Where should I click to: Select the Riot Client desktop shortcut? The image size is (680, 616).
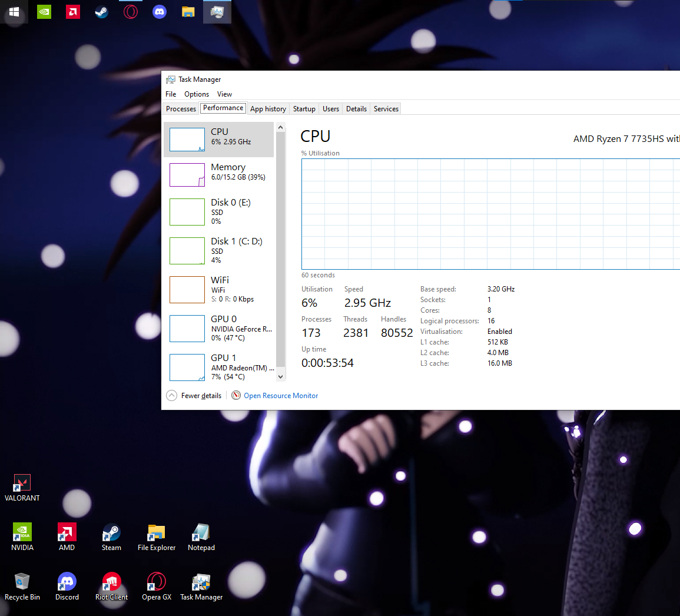click(111, 587)
